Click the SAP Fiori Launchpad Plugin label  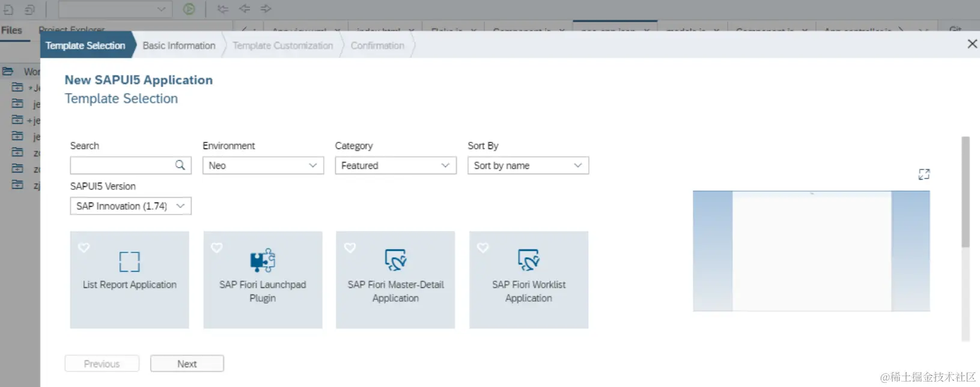[263, 291]
